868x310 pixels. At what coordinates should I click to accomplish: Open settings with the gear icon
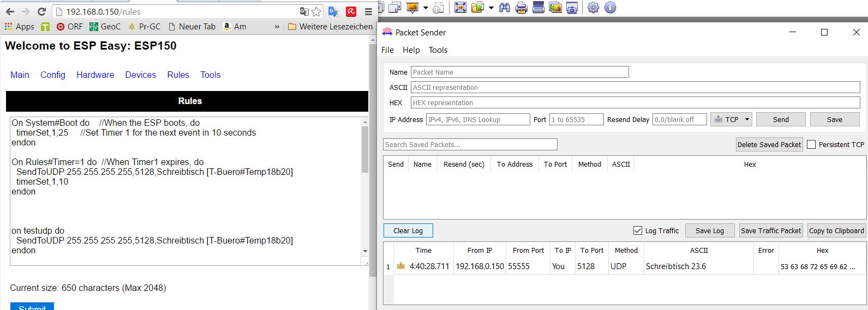tap(593, 8)
